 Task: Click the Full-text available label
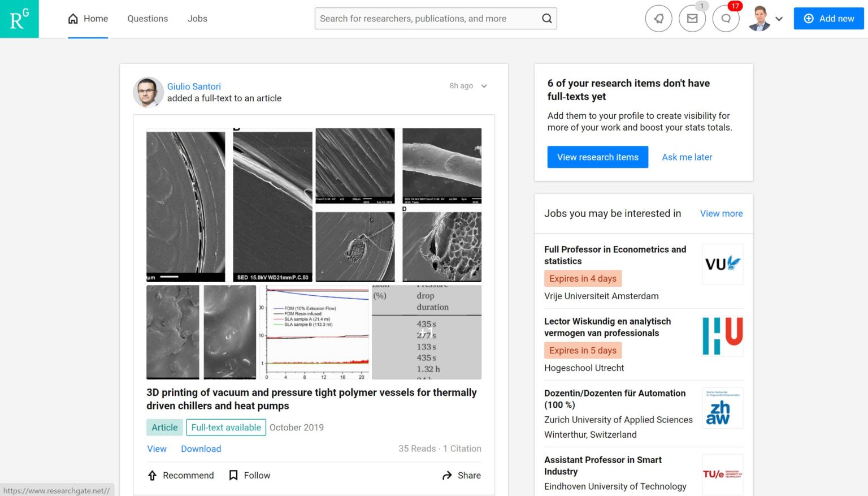(x=226, y=427)
